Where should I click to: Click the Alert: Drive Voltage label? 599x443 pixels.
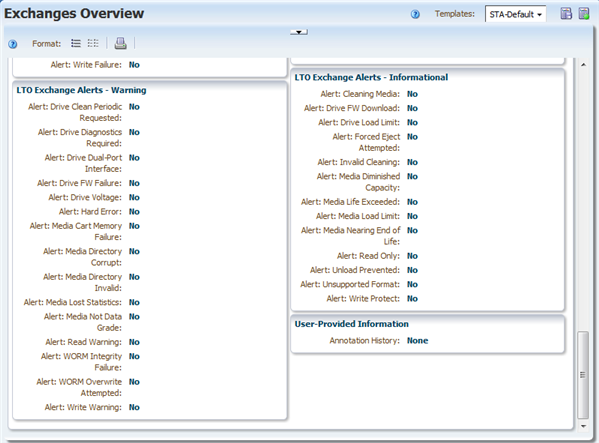coord(85,197)
